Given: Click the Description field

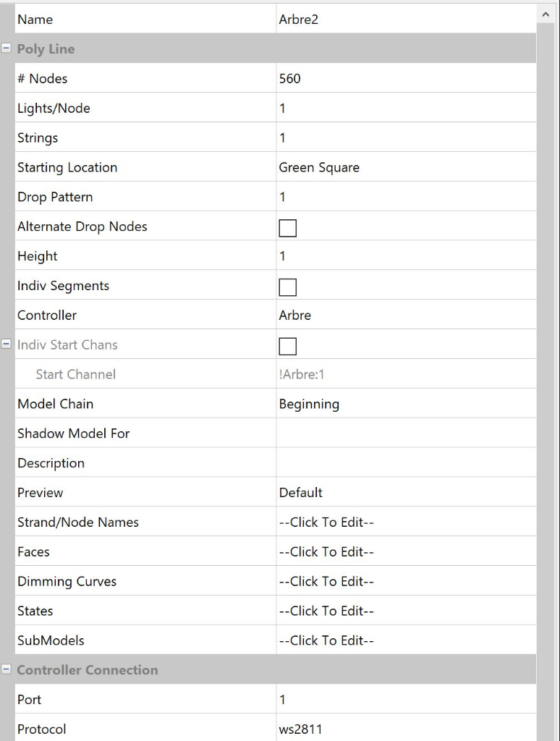Looking at the screenshot, I should 405,462.
